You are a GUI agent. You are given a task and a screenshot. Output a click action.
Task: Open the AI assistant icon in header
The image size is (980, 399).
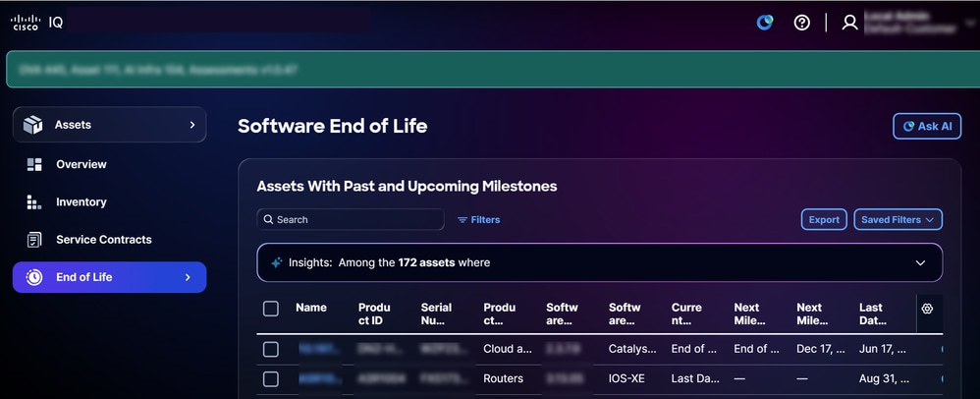point(764,23)
